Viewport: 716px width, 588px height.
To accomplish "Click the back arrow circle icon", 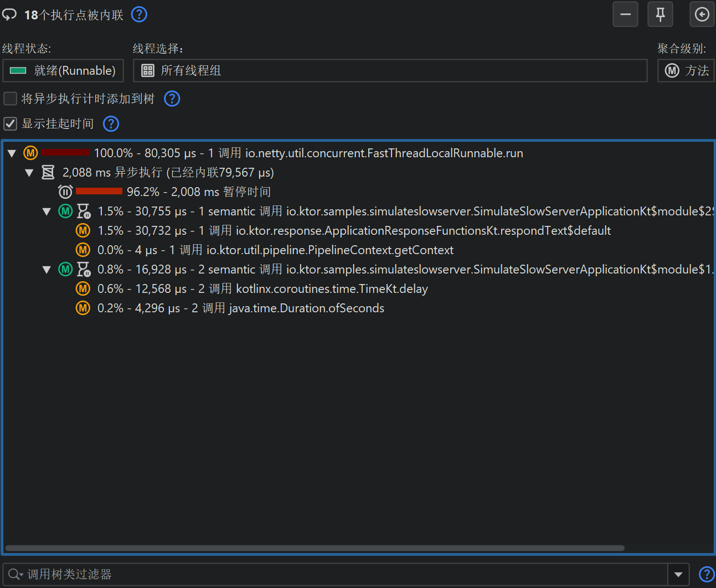I will [x=702, y=14].
